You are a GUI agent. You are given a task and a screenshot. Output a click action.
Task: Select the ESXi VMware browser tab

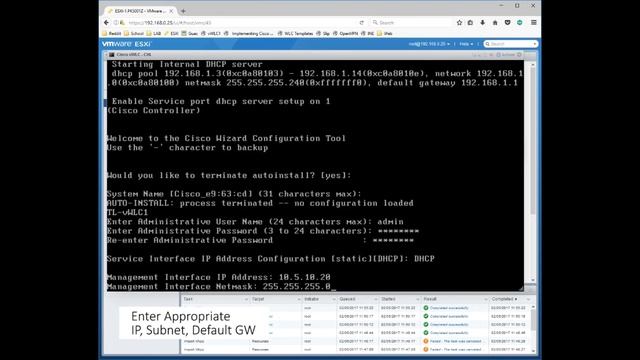[140, 11]
